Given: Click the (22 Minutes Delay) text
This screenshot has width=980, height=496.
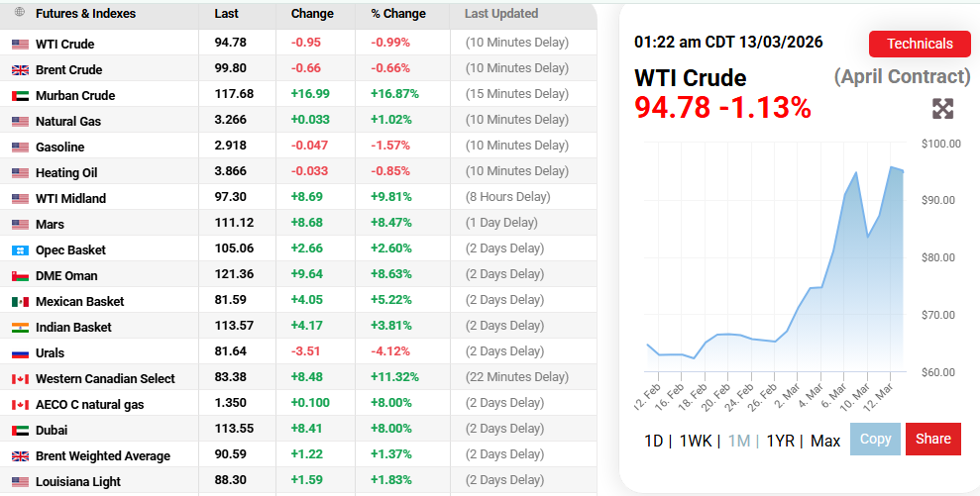Looking at the screenshot, I should [x=517, y=376].
